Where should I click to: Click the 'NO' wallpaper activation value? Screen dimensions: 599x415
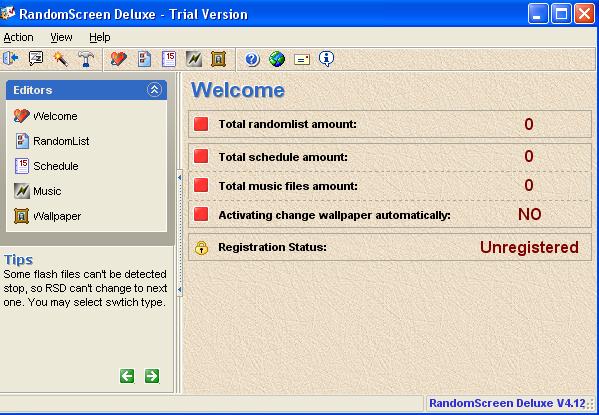(x=529, y=214)
